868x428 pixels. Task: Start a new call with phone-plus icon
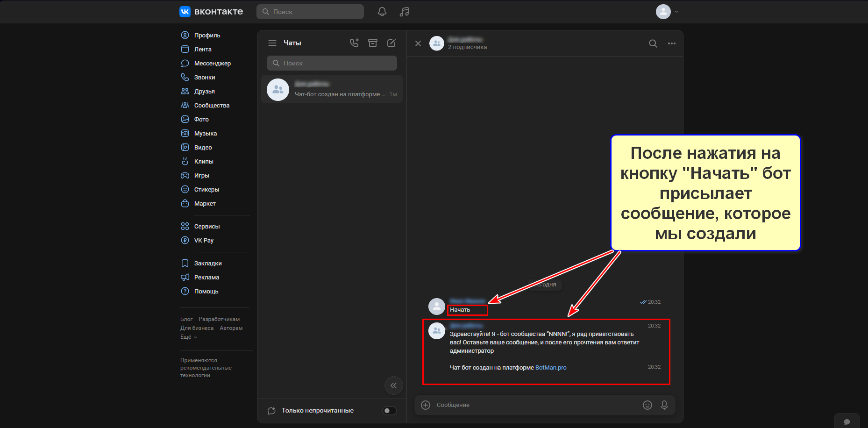tap(354, 43)
